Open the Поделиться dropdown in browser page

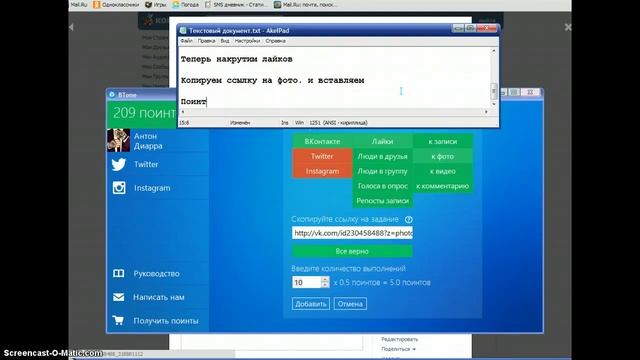(398, 349)
